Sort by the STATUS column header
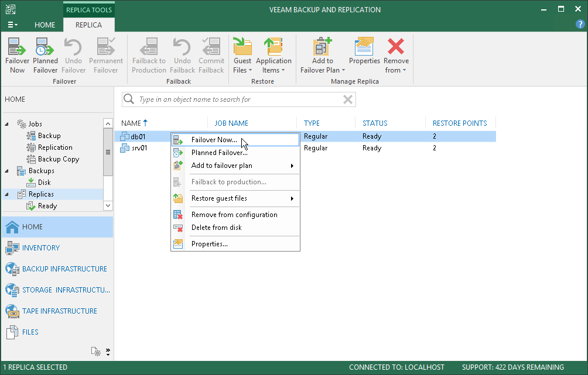Image resolution: width=588 pixels, height=375 pixels. coord(375,123)
